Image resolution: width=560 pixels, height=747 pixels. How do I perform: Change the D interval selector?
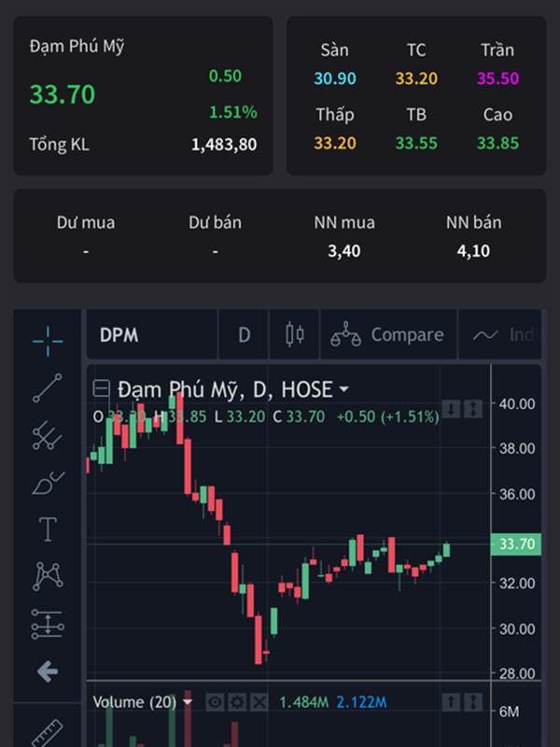pyautogui.click(x=244, y=334)
